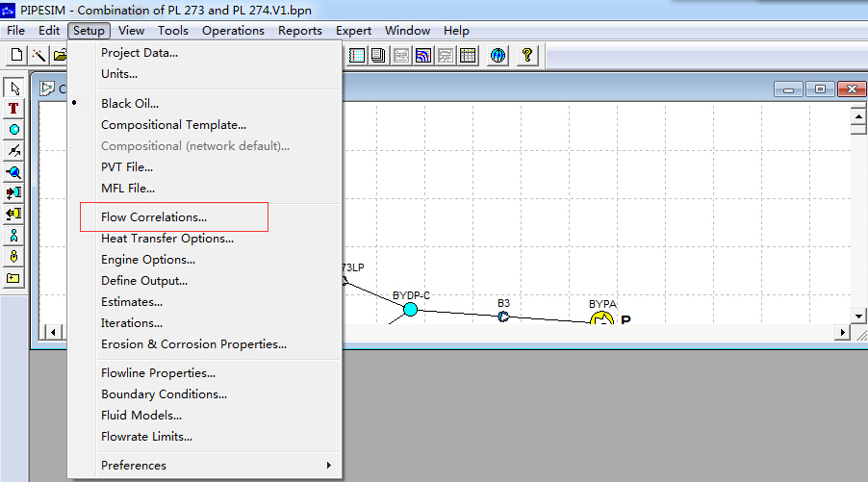Click the grayed-out system plot toolbar icon
This screenshot has width=868, height=482.
click(446, 56)
